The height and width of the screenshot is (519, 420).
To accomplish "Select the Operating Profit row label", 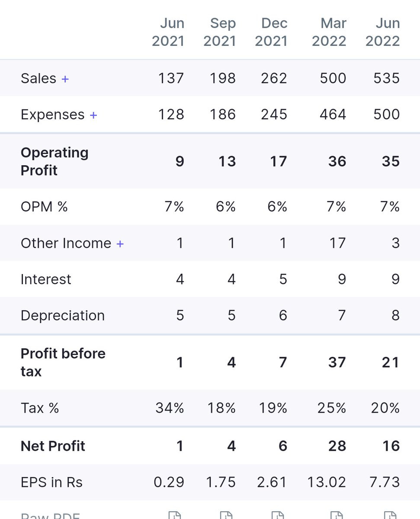I will (55, 161).
